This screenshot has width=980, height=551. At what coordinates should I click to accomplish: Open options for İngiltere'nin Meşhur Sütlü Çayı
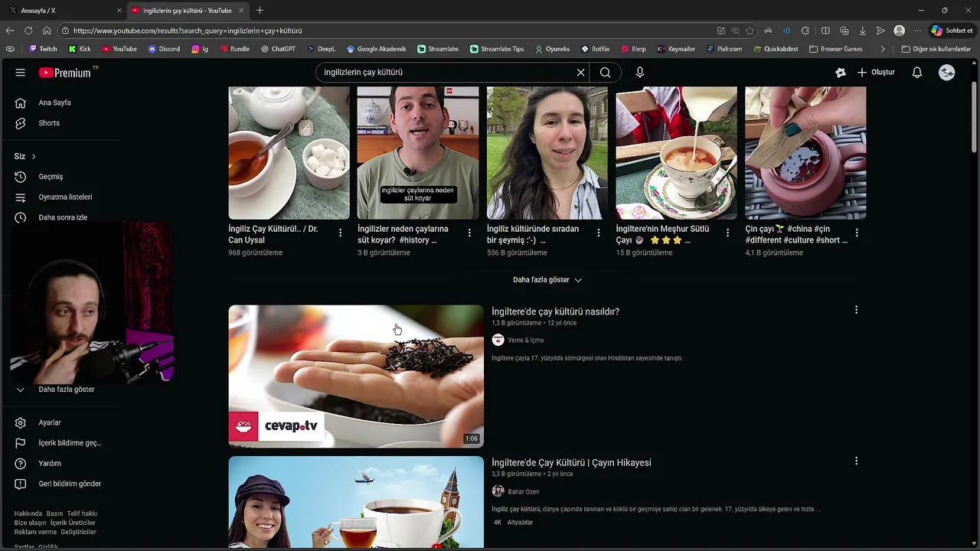coord(728,233)
